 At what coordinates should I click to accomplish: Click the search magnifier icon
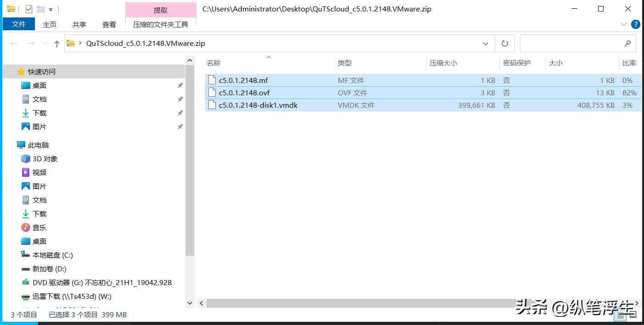627,44
